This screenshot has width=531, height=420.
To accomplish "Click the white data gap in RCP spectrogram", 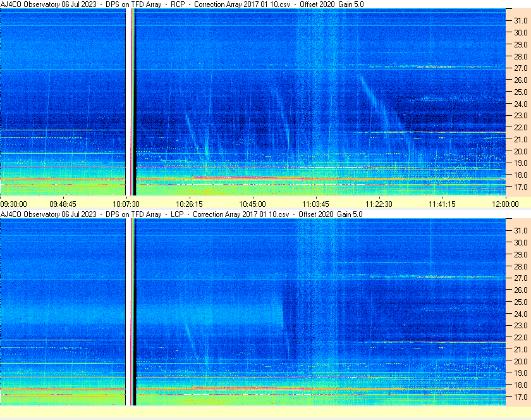I will pos(128,102).
